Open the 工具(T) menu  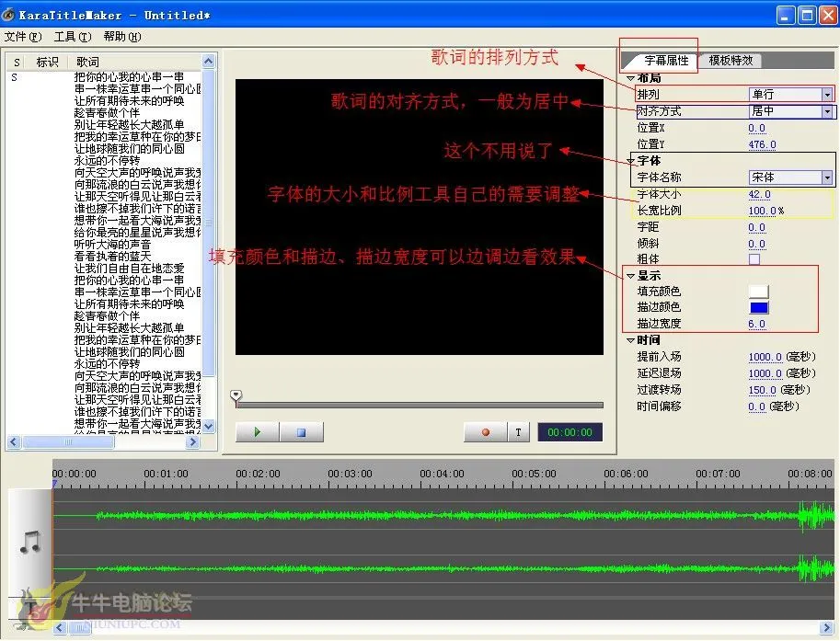point(73,37)
